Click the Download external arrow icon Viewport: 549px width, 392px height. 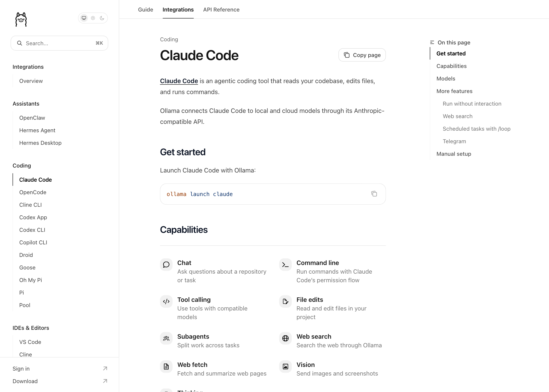point(105,381)
